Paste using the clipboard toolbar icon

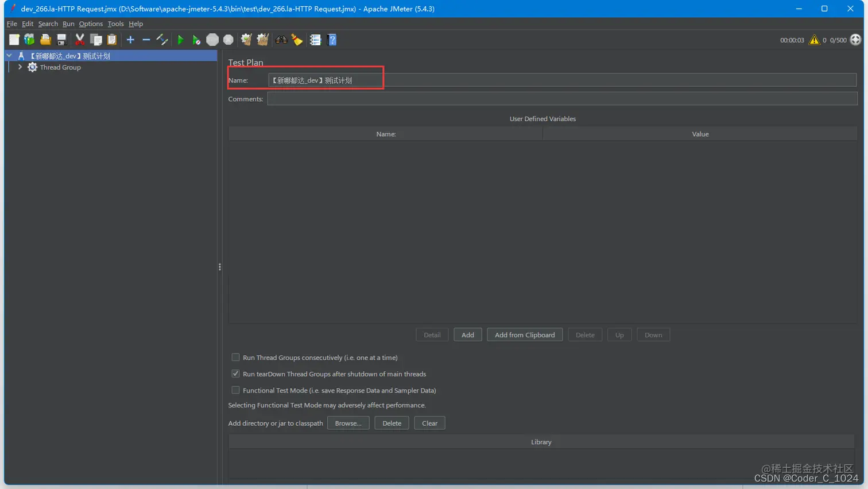112,40
